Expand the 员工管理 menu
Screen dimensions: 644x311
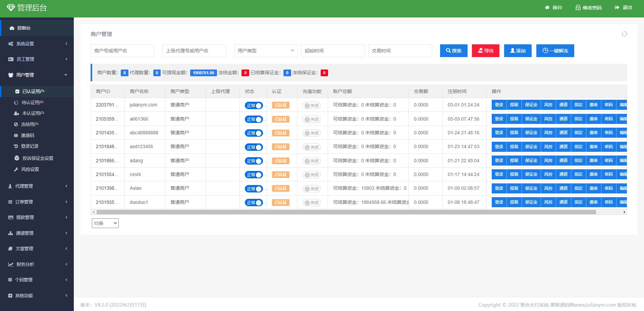[37, 59]
